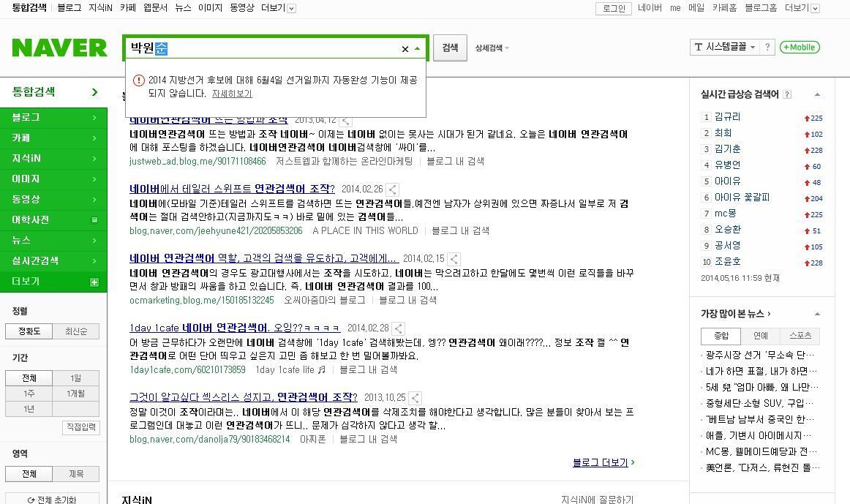Screen dimensions: 850x504
Task: Open 웹문서 tab in top menu
Action: pyautogui.click(x=156, y=8)
